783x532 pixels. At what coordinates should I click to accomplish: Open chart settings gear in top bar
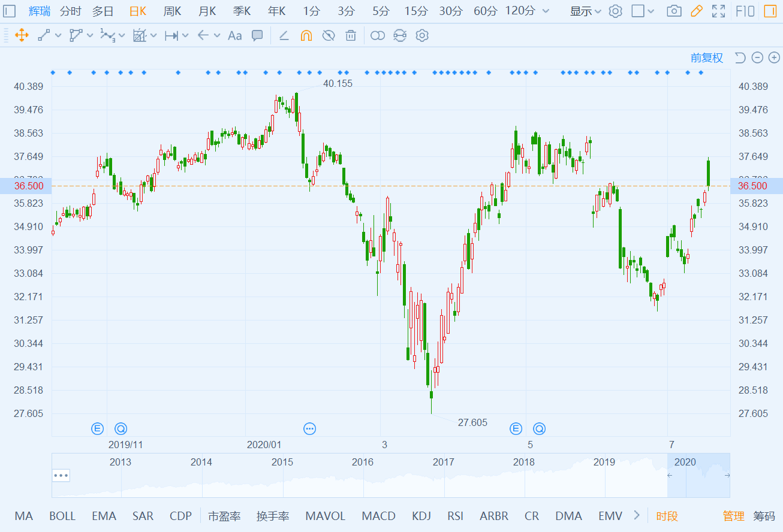click(615, 11)
